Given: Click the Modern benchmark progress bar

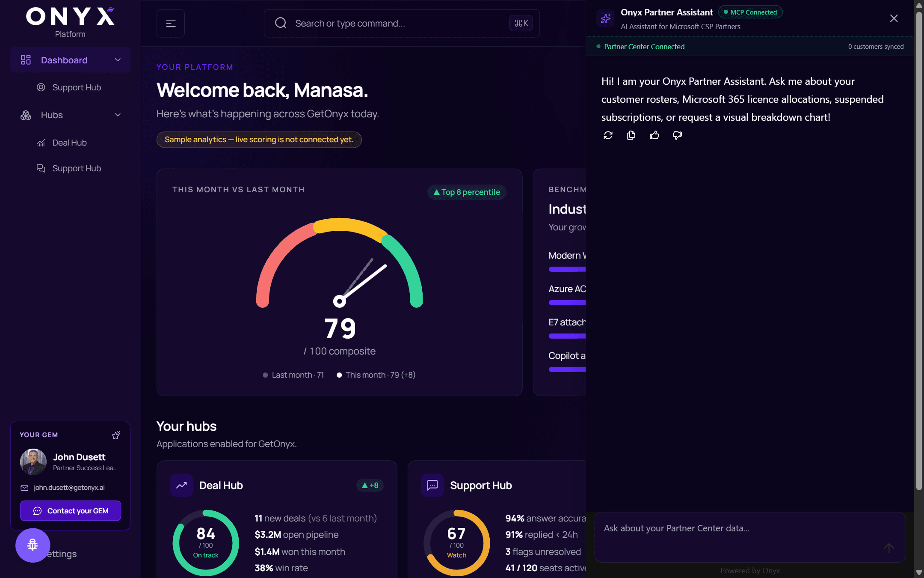Looking at the screenshot, I should (x=567, y=269).
